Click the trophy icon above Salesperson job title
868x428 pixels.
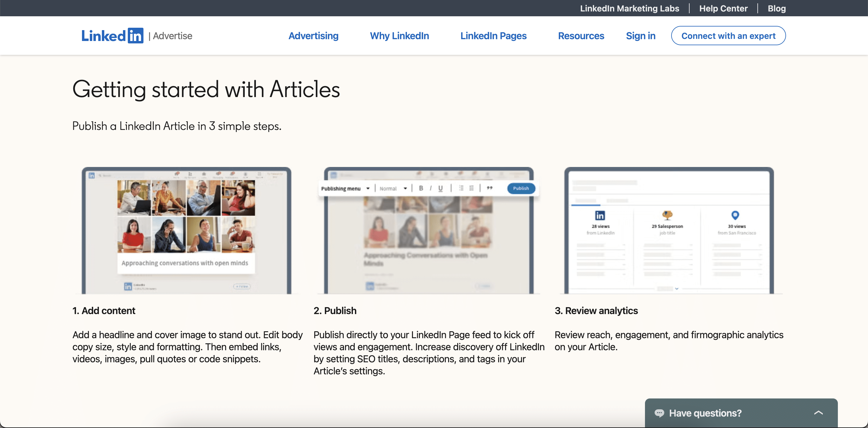(x=667, y=215)
